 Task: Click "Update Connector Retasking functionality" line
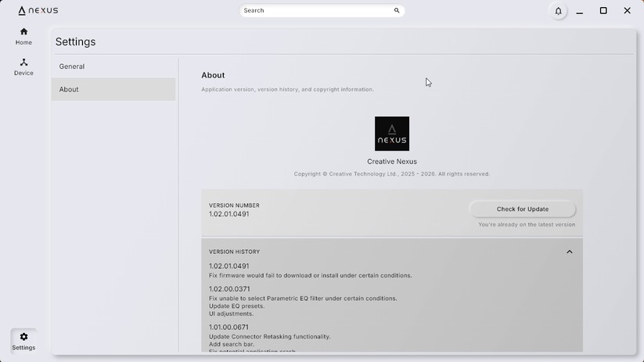270,336
